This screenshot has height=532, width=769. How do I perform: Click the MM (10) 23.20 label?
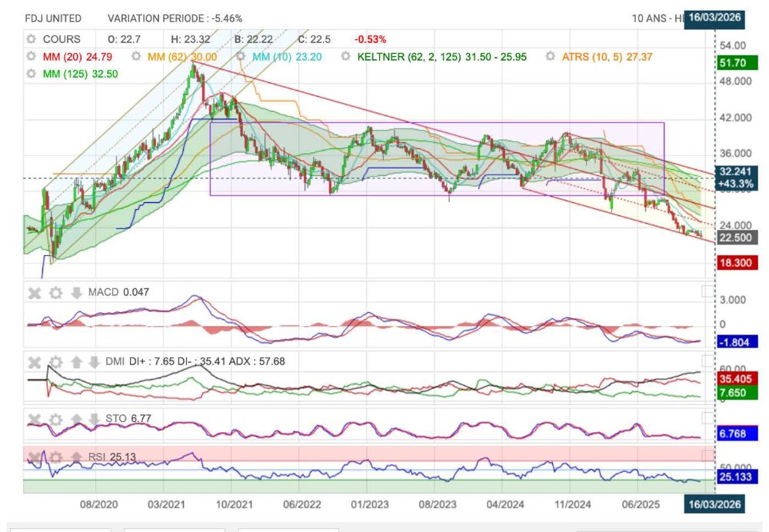[287, 57]
